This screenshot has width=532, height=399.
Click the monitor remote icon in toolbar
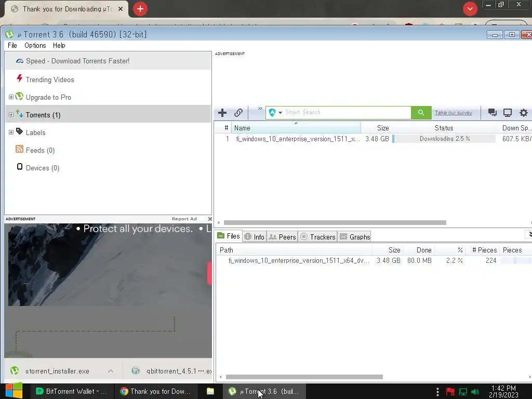[x=507, y=113]
